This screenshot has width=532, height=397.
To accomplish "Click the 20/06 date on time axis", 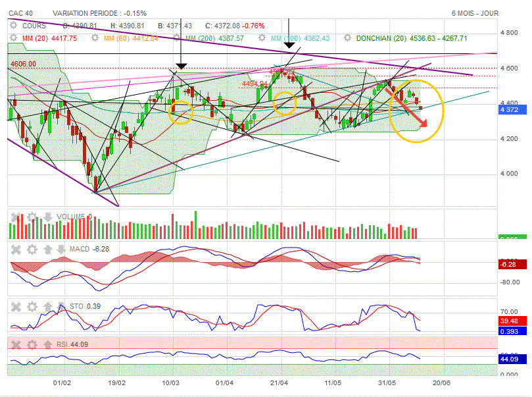I will 441,383.
